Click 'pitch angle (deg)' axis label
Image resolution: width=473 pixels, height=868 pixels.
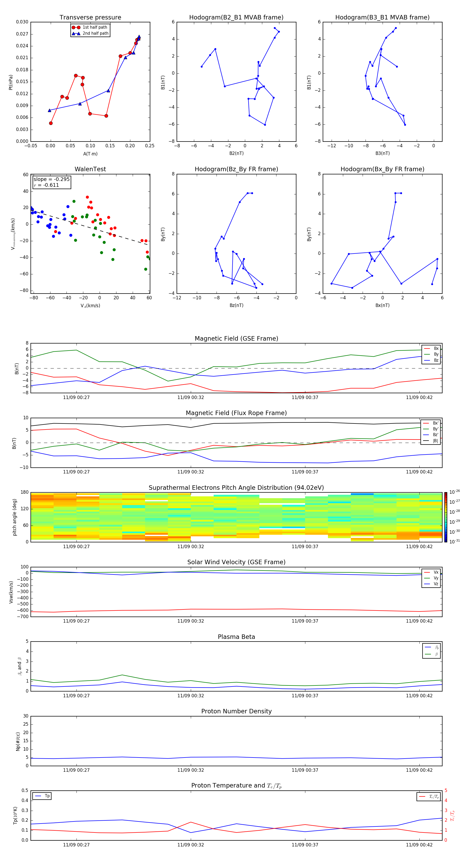coord(14,517)
